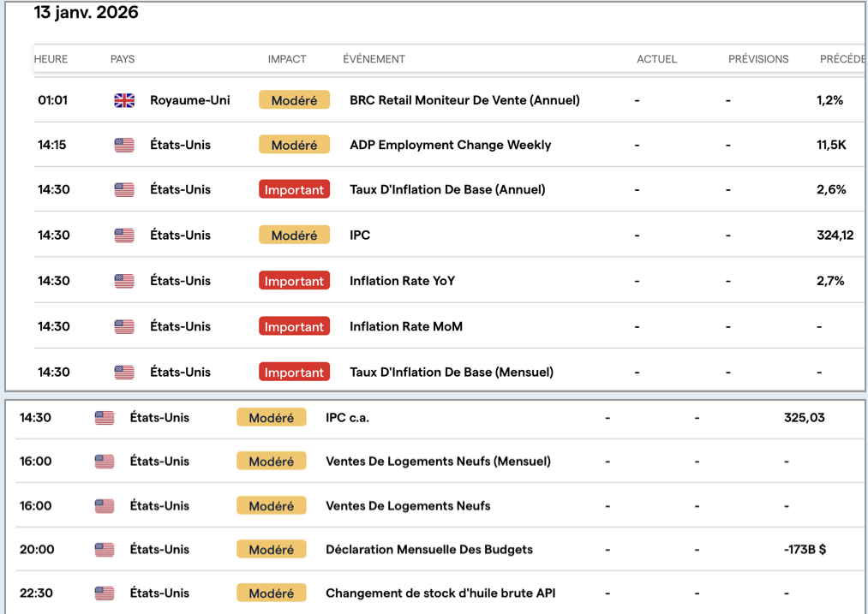Click the US flag in the 22:30 row
Viewport: 868px width, 614px height.
click(x=104, y=593)
